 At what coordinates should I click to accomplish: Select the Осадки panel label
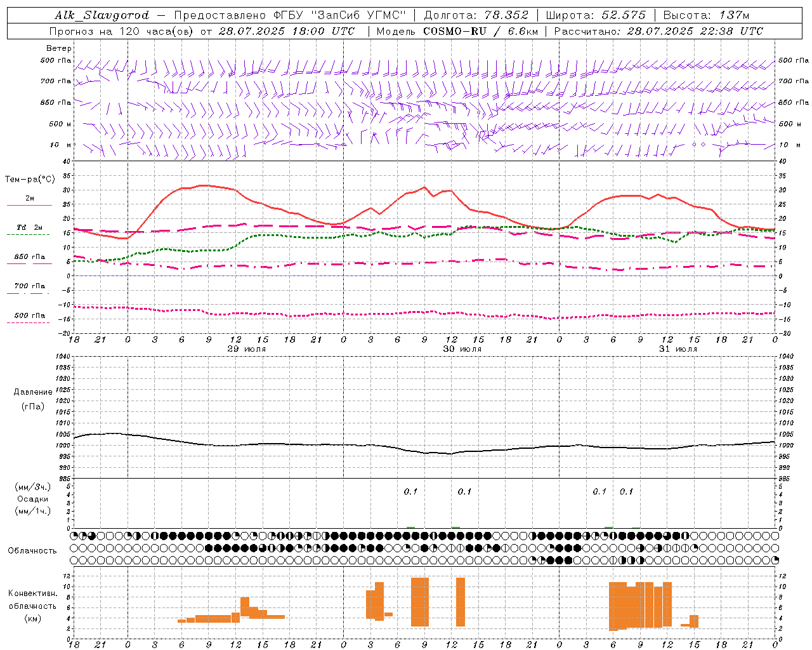[x=33, y=499]
